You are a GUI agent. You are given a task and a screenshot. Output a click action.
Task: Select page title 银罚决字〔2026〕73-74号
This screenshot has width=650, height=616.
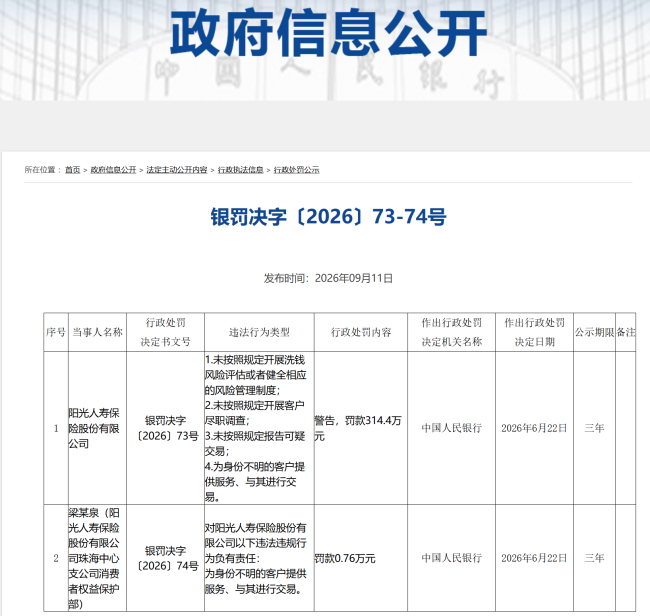click(x=328, y=216)
